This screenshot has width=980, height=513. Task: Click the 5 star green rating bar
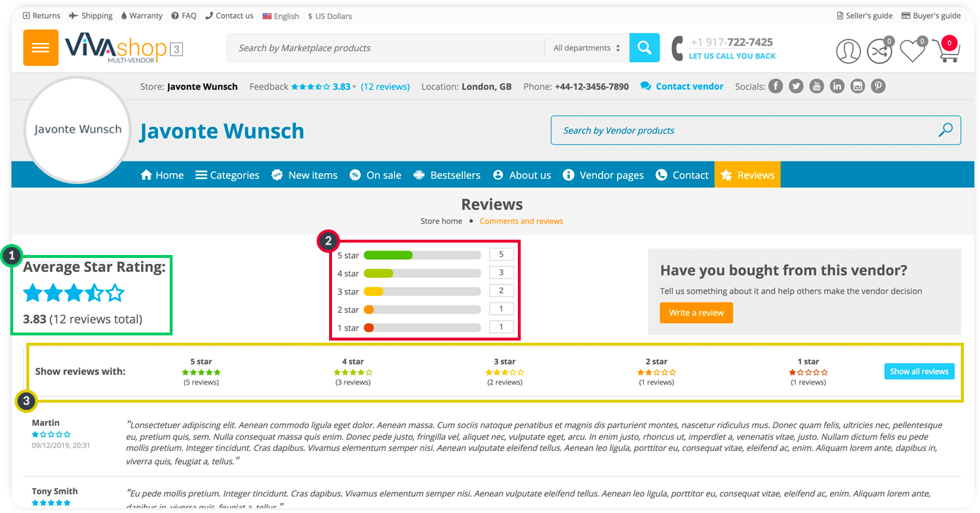pos(422,255)
